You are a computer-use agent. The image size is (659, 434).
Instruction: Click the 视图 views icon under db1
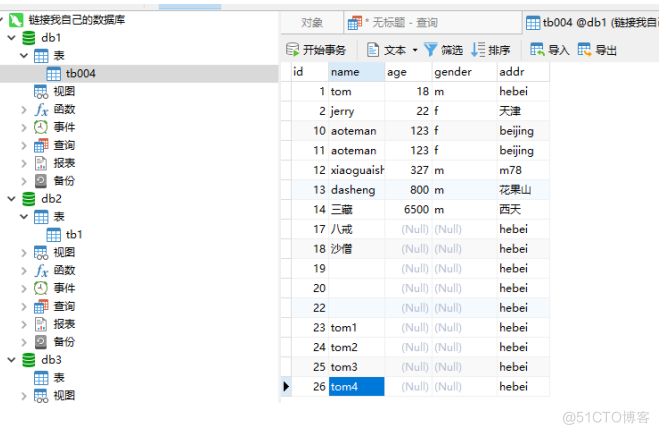(41, 92)
